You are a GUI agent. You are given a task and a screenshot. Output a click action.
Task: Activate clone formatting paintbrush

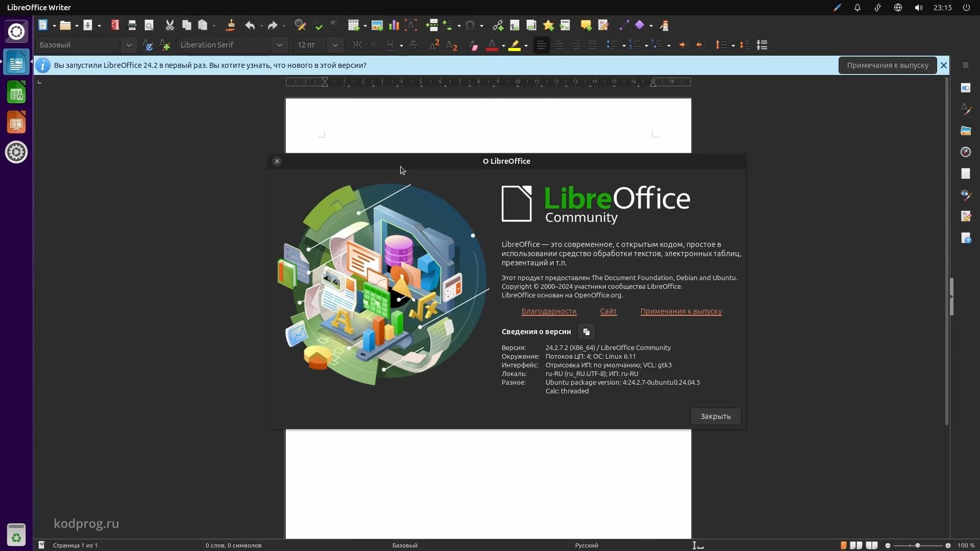[231, 25]
